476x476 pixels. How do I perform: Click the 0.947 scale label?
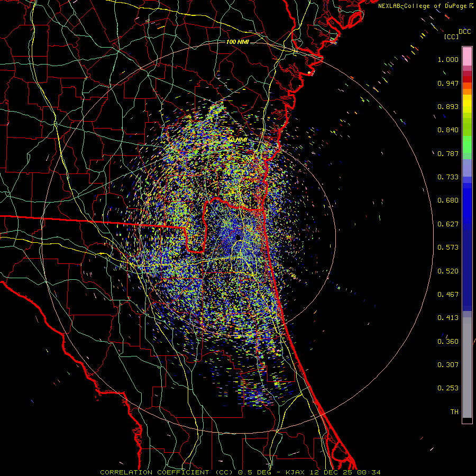click(448, 83)
